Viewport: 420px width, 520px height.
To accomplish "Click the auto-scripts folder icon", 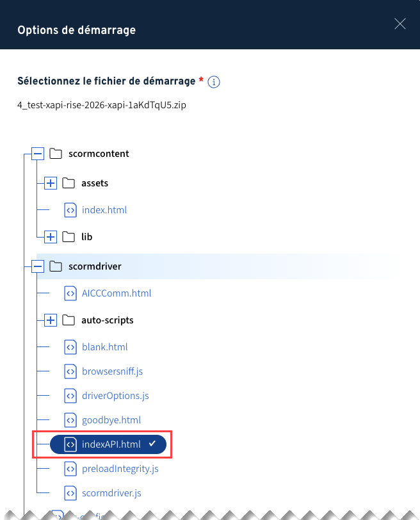I will tap(69, 320).
